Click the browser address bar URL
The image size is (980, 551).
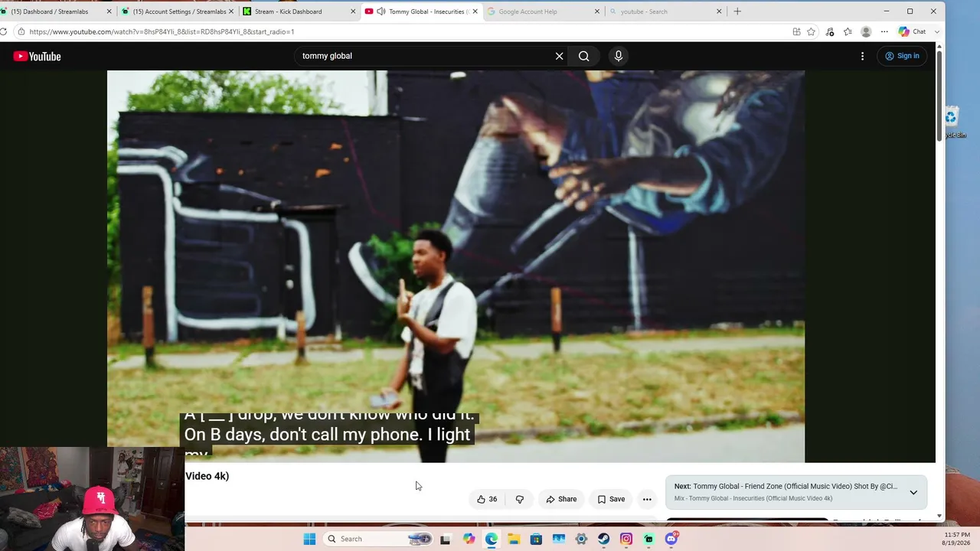[162, 31]
